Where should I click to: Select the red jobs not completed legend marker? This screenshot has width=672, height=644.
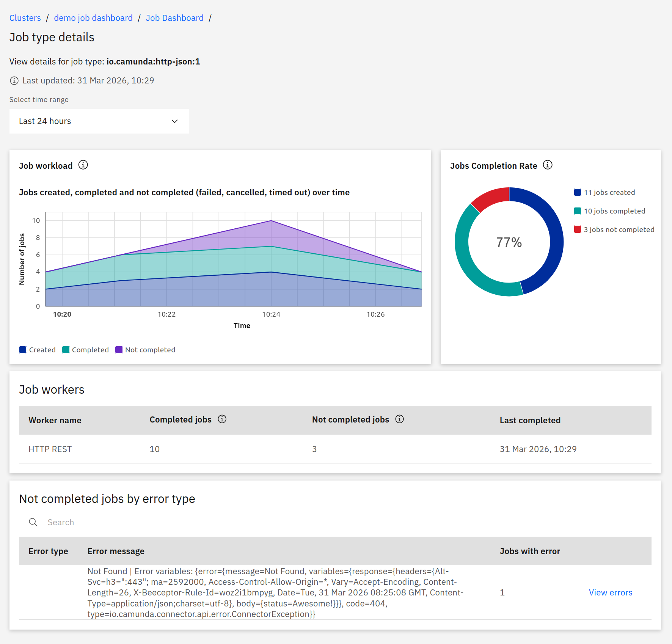coord(577,229)
